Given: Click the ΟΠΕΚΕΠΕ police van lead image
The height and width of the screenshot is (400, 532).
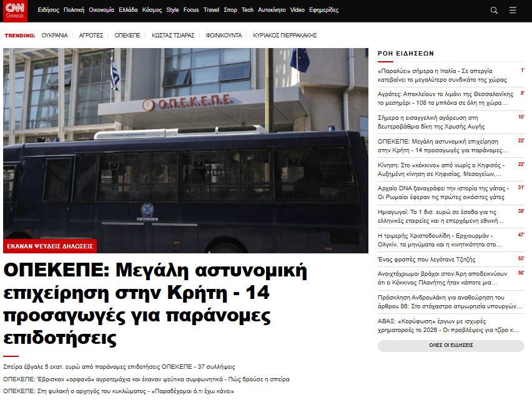Looking at the screenshot, I should (185, 144).
